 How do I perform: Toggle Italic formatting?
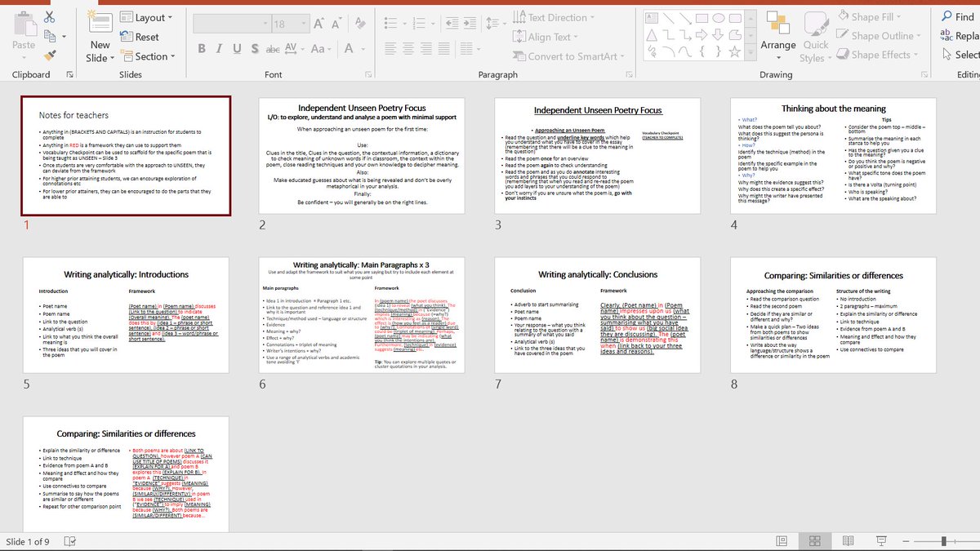point(218,49)
